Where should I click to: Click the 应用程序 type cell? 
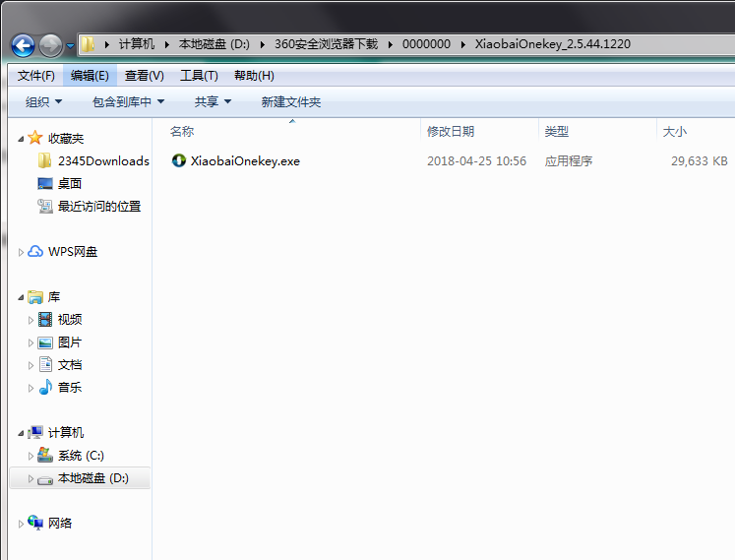569,160
